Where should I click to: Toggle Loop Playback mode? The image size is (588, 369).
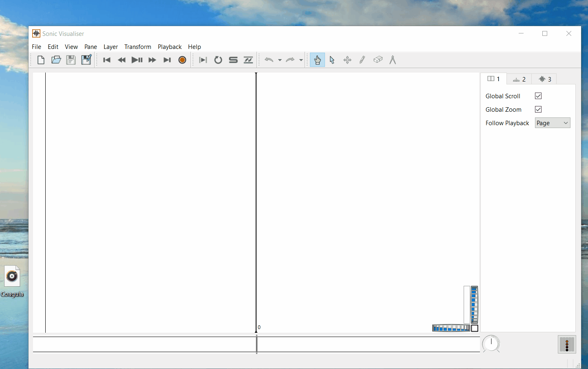[218, 60]
